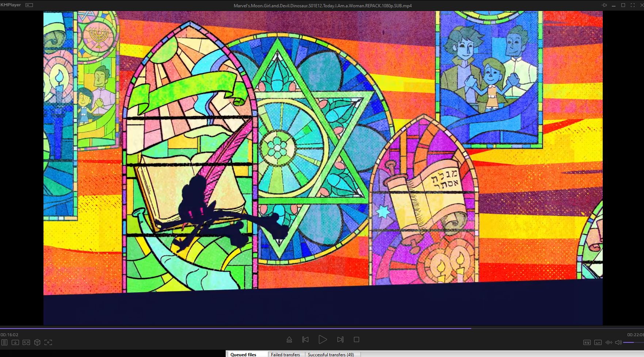Skip to the next track
Viewport: 644px width, 357px height.
pyautogui.click(x=340, y=339)
